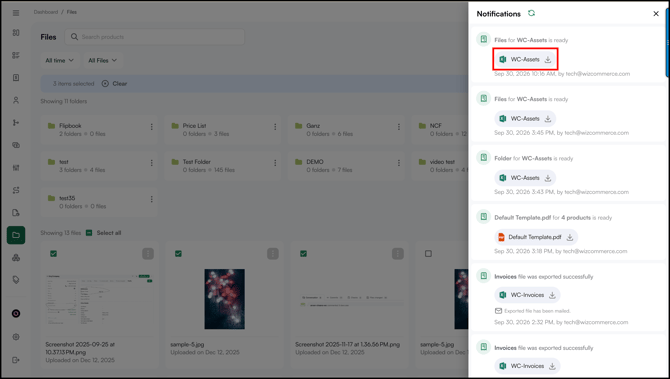Click the 'Sep 30, 2026 3:18 PM' timestamp
The image size is (670, 379).
523,251
